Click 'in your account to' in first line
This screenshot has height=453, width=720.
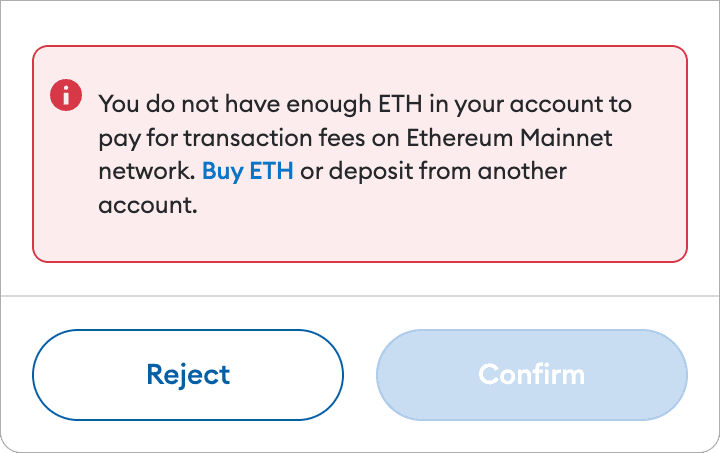click(531, 105)
